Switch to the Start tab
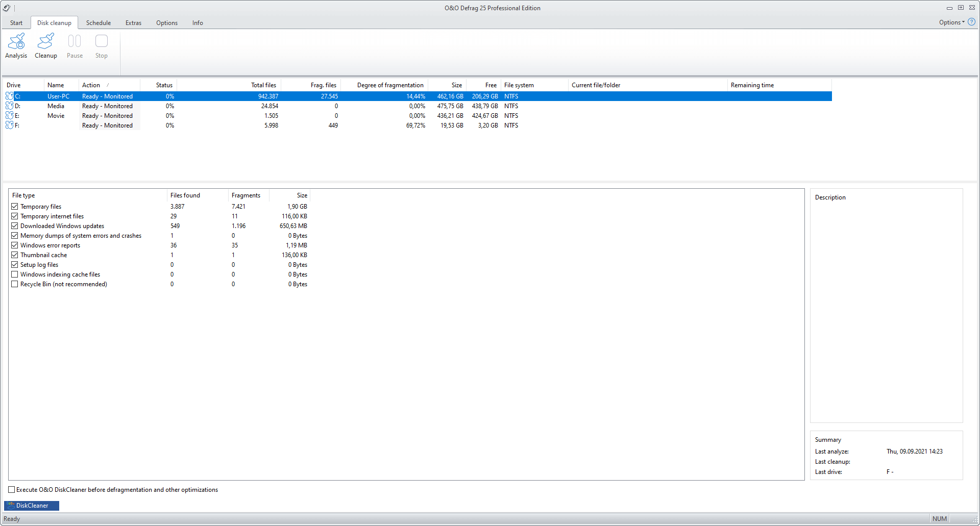 point(16,22)
